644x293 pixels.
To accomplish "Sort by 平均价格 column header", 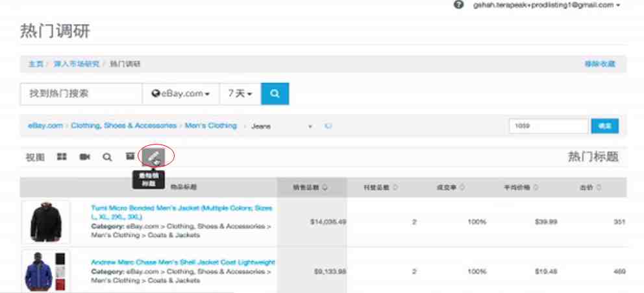I will (x=521, y=187).
